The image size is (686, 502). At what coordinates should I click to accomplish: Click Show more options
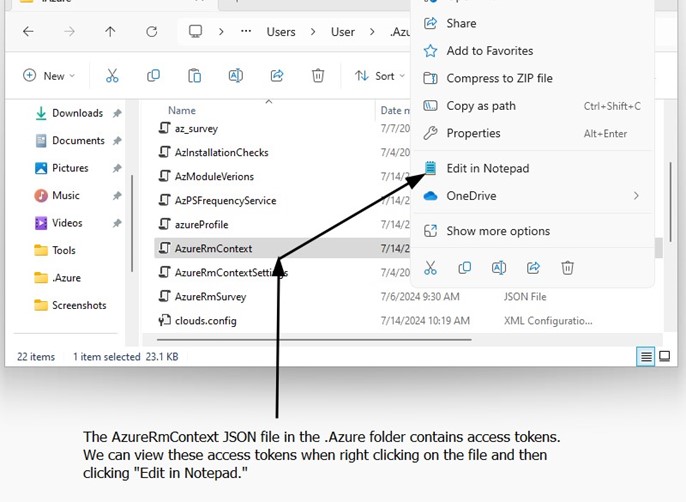click(497, 231)
